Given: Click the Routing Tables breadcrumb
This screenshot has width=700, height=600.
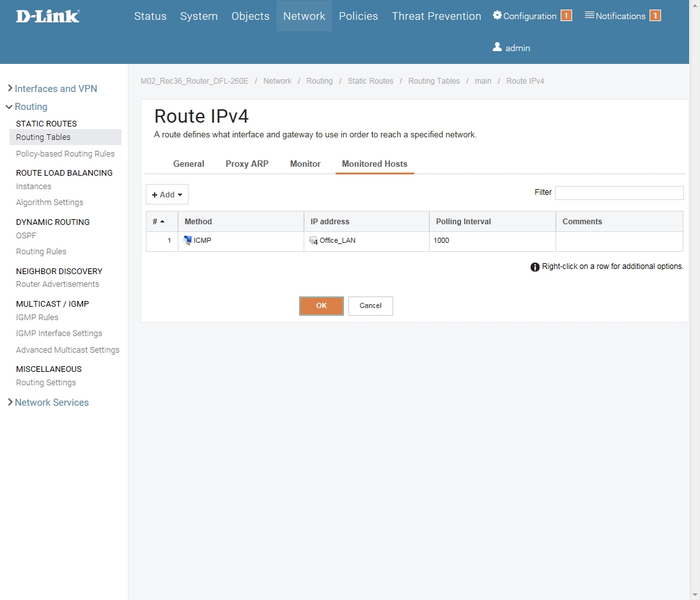Looking at the screenshot, I should pos(434,81).
